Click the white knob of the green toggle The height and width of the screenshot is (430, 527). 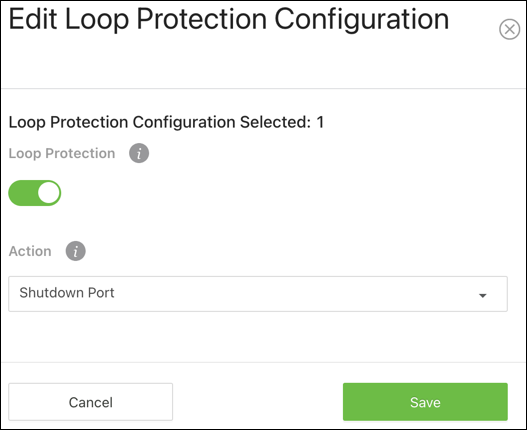pos(49,193)
